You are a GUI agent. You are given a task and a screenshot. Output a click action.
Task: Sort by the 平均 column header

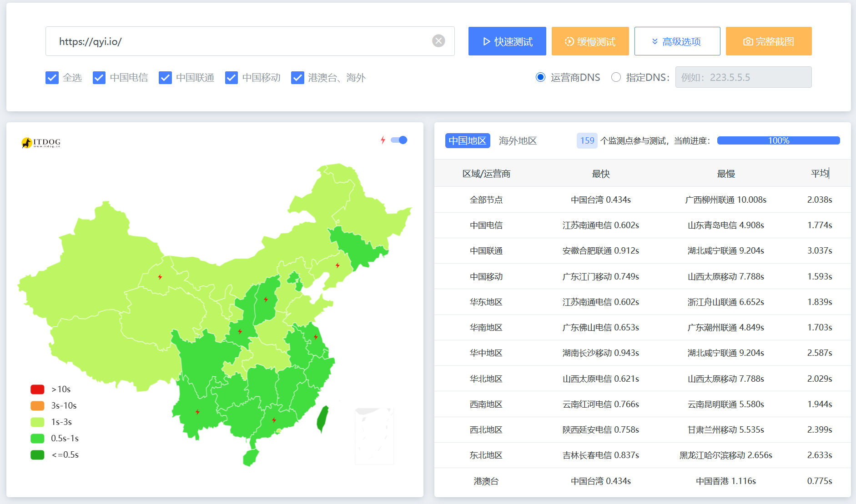click(x=820, y=173)
